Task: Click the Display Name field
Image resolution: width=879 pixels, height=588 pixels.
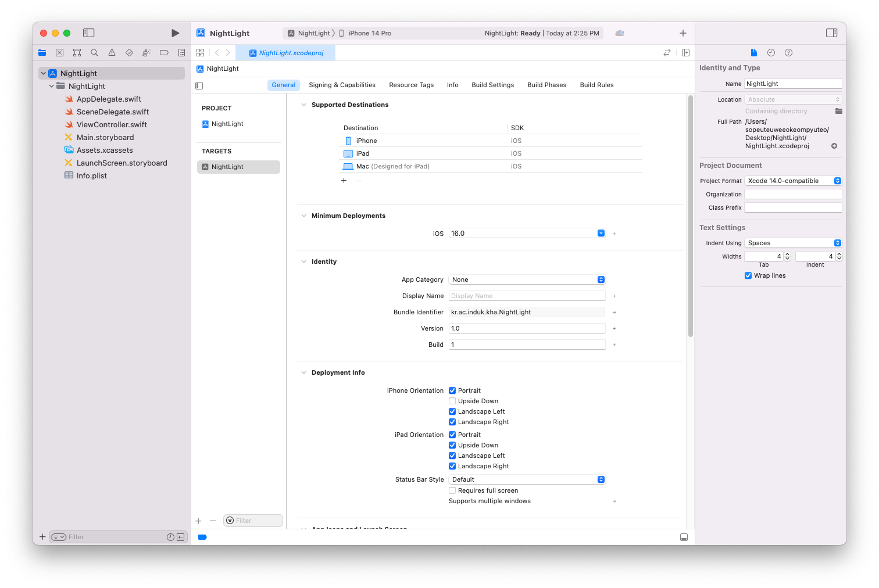Action: 527,296
